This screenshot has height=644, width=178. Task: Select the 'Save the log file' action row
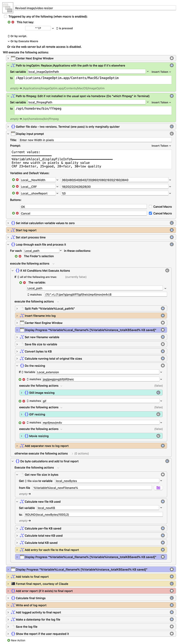(91, 627)
